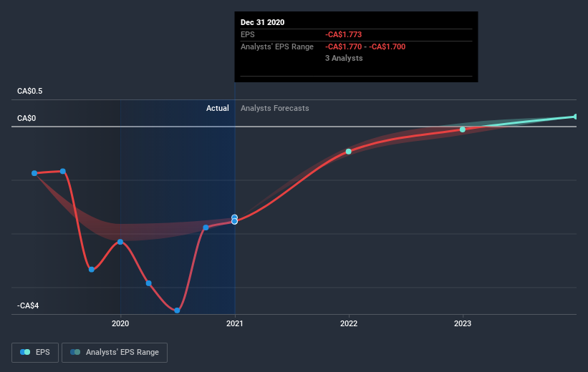The height and width of the screenshot is (372, 588).
Task: Click the EPS point in late 2020 before 2021
Action: pyautogui.click(x=206, y=227)
